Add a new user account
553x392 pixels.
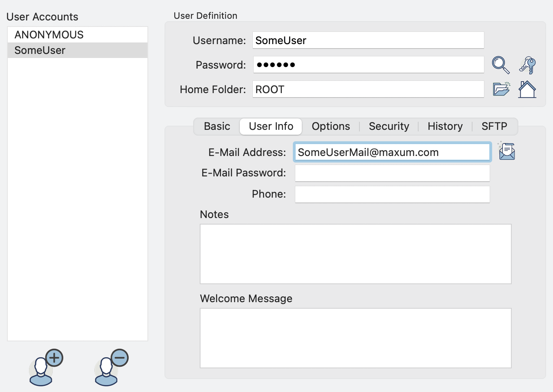point(46,367)
